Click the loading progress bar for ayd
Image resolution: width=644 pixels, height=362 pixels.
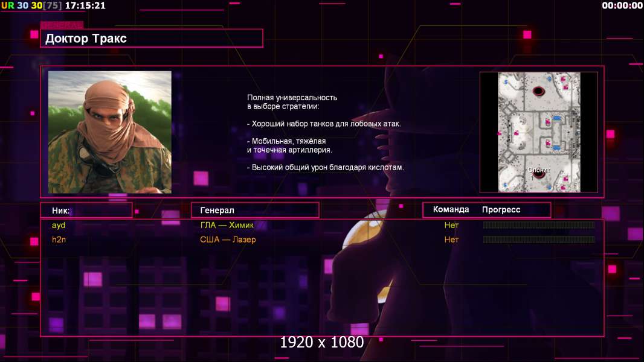pos(539,224)
